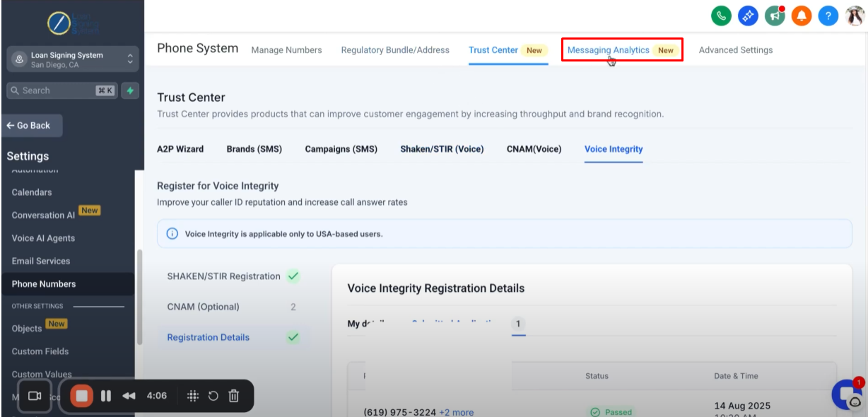Open the user profile avatar
868x417 pixels.
click(x=855, y=16)
